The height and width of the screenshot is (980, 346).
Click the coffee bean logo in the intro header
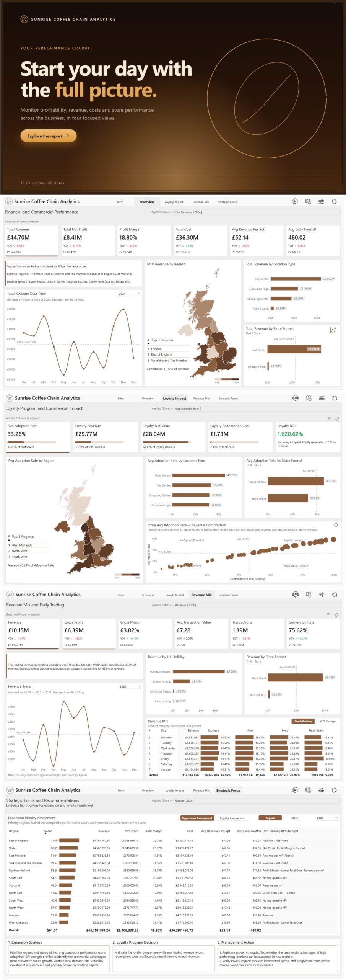(x=24, y=19)
